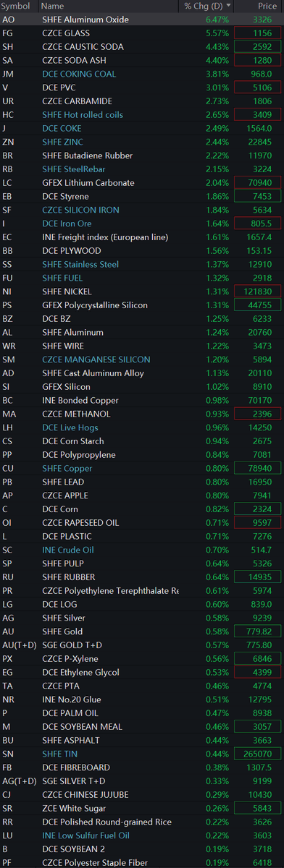Select the SHFE Butadiene Rubber row

point(142,156)
